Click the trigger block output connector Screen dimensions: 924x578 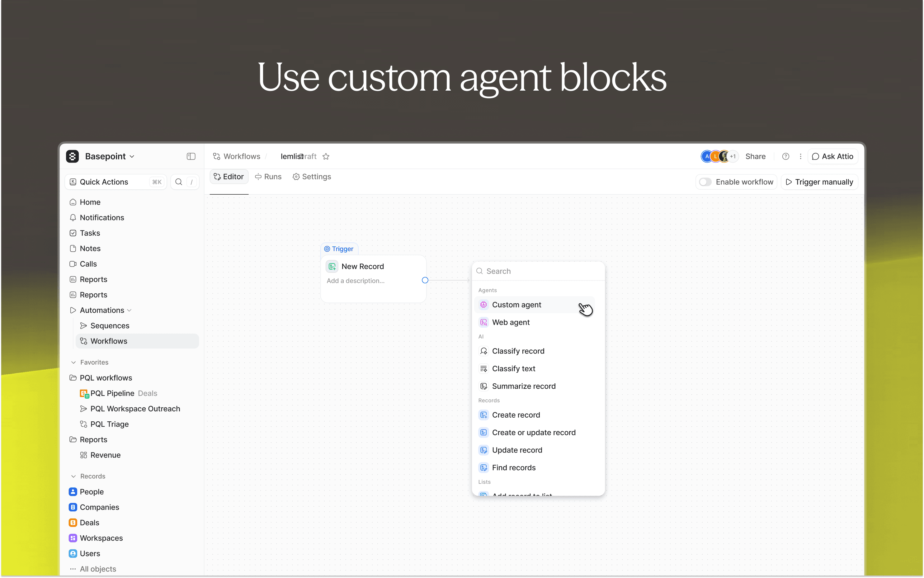(425, 280)
